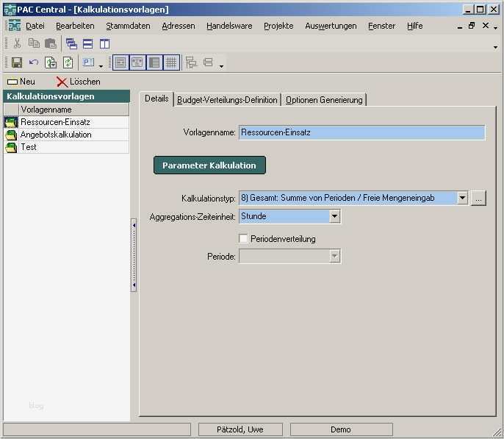
Task: Open toolbar overflow arrow on first toolbar row
Action: coord(495,47)
